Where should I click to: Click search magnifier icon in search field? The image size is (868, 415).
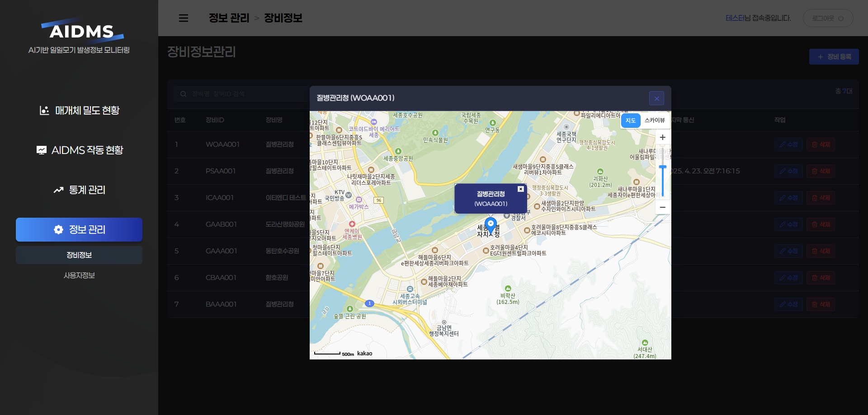[x=183, y=94]
